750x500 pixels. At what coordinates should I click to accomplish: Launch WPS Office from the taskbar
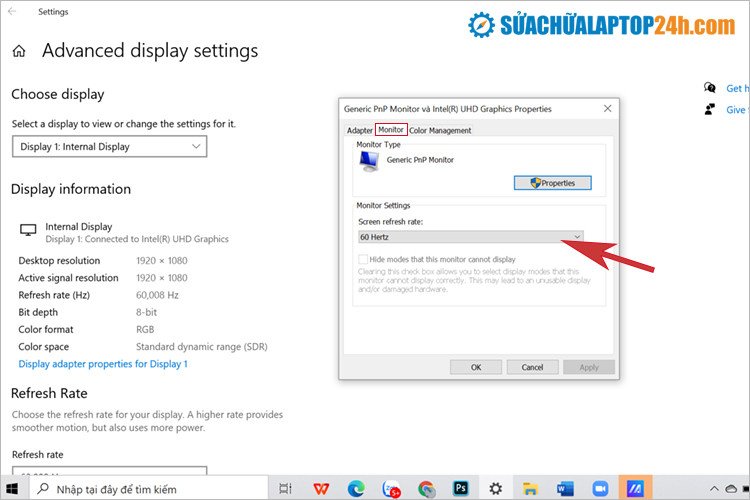(x=321, y=489)
